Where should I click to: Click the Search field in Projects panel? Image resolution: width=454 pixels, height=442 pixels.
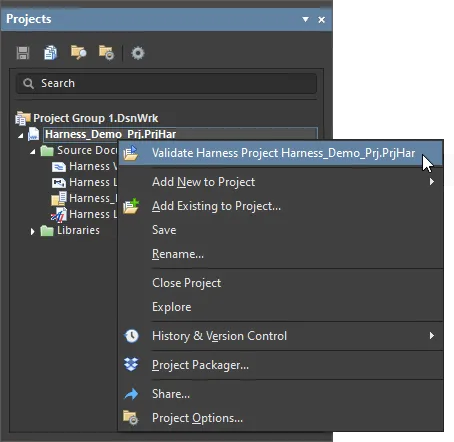166,83
